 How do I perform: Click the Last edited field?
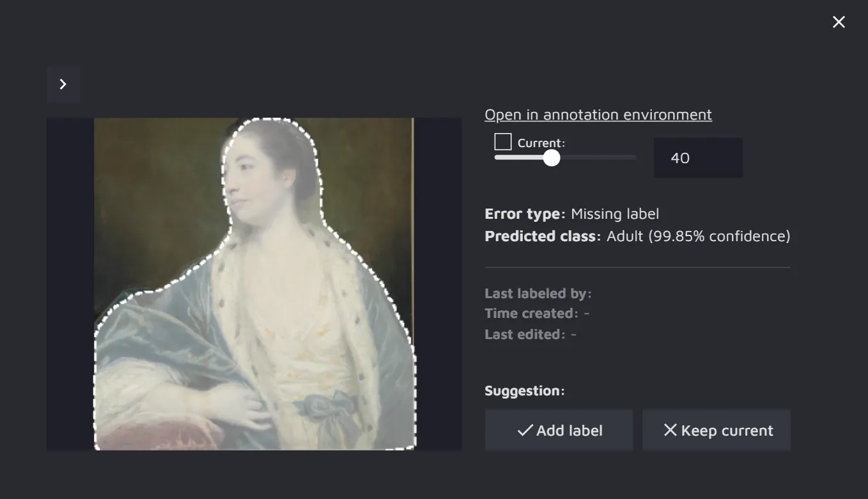pos(530,335)
